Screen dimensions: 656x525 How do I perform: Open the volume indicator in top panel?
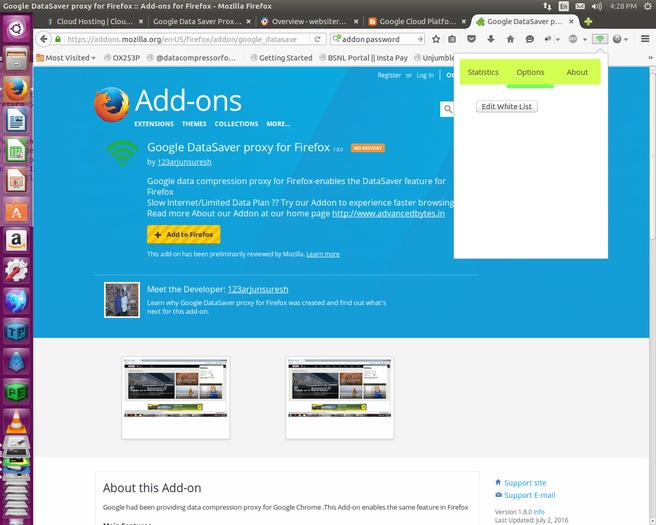click(x=597, y=6)
